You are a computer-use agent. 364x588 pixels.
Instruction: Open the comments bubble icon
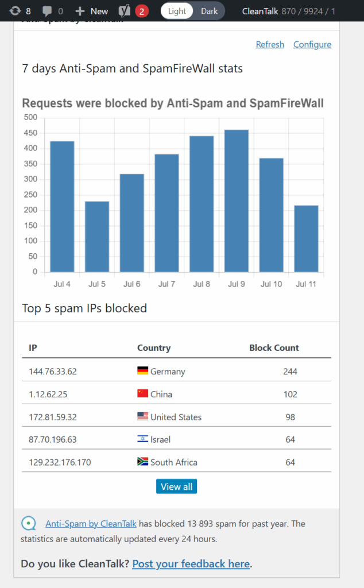pos(46,11)
